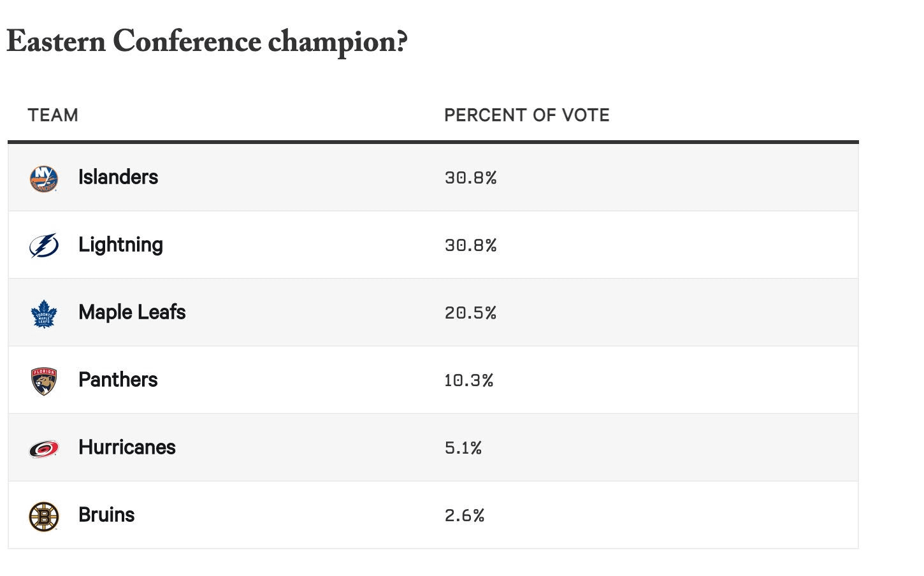Click the Florida Panthers logo

(44, 381)
